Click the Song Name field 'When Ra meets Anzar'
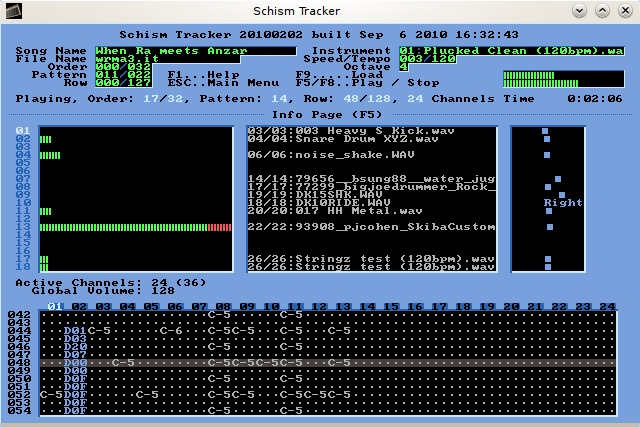Screen dimensions: 640x427 click(x=196, y=51)
